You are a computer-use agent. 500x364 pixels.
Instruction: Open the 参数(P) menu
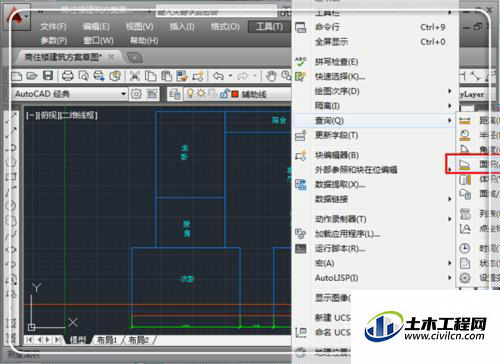[x=54, y=41]
